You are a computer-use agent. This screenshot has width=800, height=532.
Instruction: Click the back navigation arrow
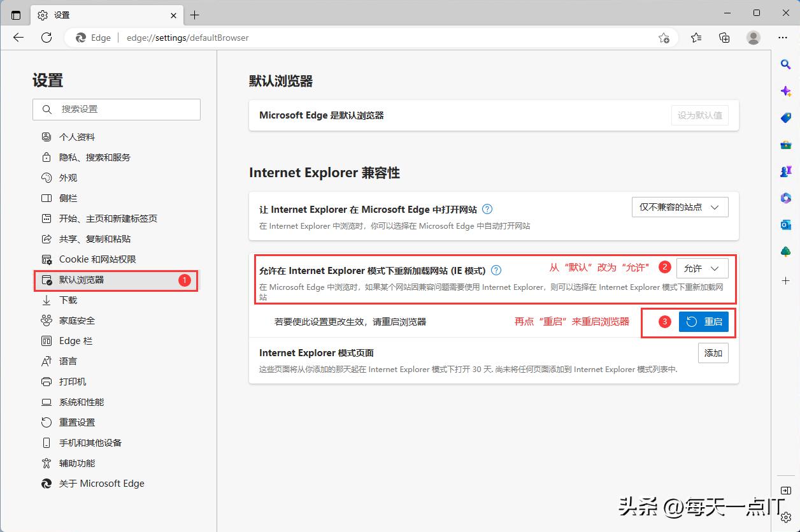point(18,38)
